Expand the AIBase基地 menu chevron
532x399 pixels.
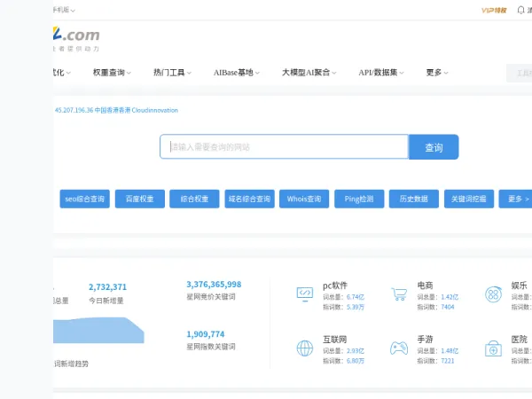(x=257, y=73)
